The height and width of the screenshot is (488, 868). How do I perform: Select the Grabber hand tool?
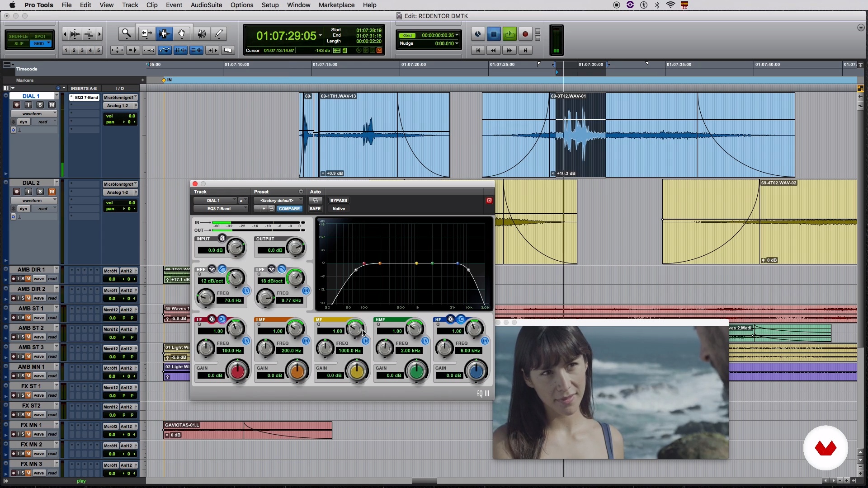[182, 33]
